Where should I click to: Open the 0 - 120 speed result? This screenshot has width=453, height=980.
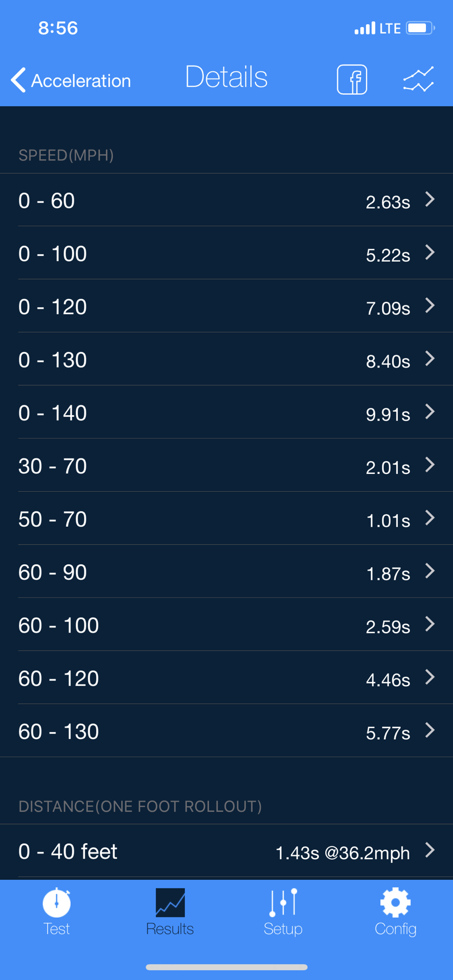click(x=226, y=306)
